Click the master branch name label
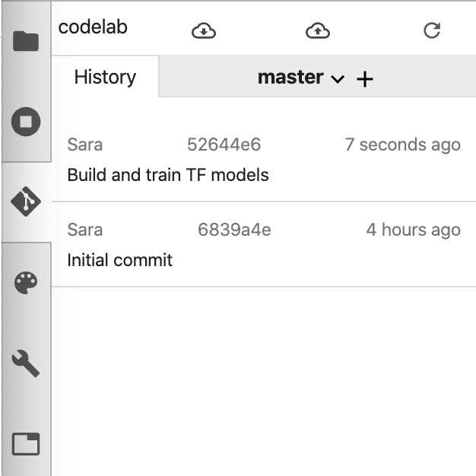Viewport: 476px width, 476px height. pyautogui.click(x=290, y=77)
